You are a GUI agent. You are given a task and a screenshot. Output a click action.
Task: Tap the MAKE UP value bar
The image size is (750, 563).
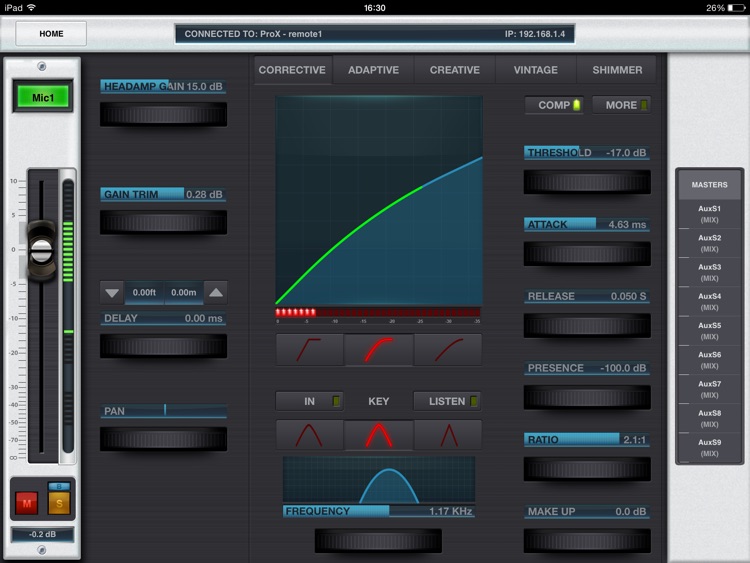587,511
